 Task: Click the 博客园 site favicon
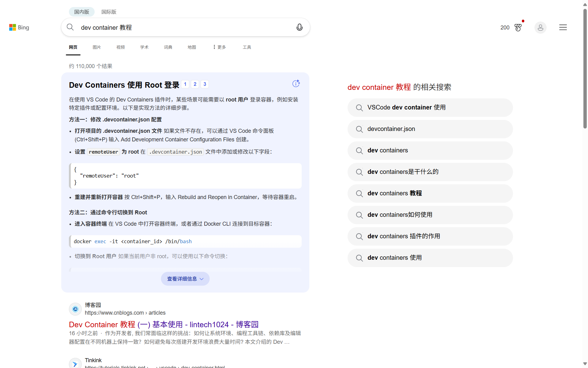tap(75, 309)
